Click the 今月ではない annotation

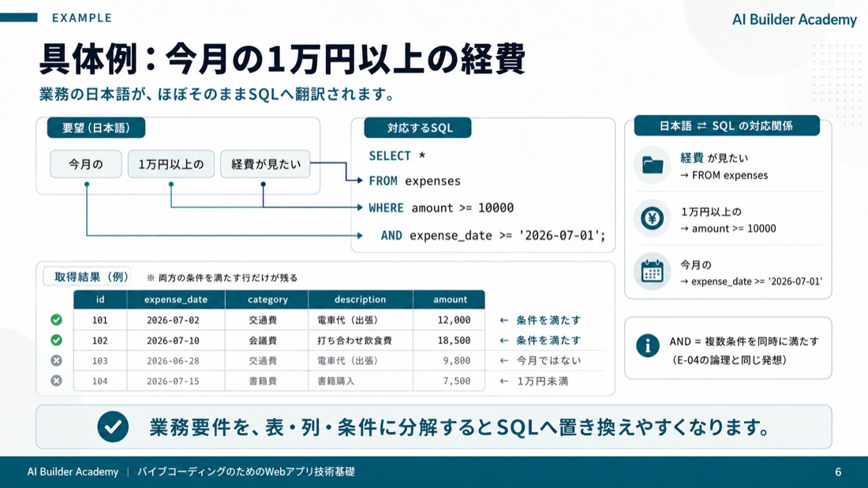point(548,361)
